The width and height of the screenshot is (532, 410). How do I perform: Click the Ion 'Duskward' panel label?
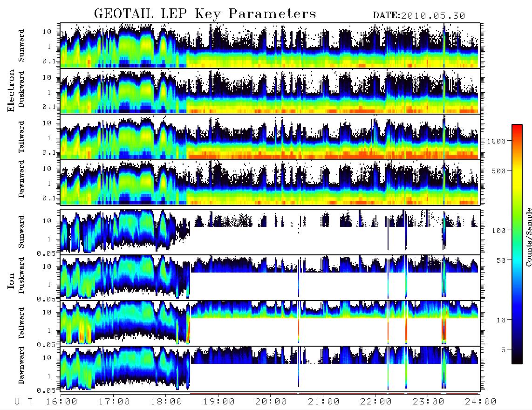pos(21,275)
